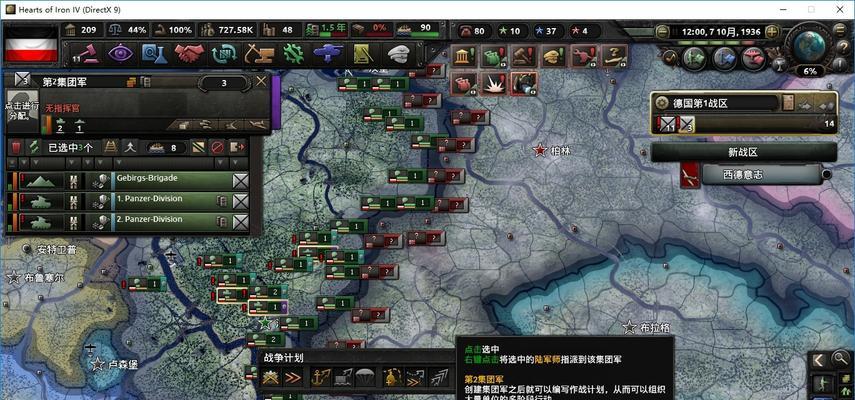The image size is (855, 400).
Task: Open the intelligence eye icon panel
Action: point(121,53)
